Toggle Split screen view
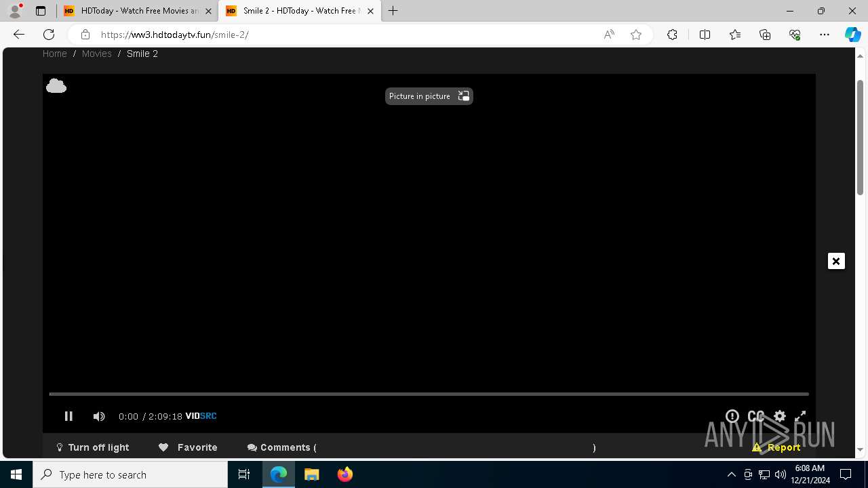 pos(705,35)
